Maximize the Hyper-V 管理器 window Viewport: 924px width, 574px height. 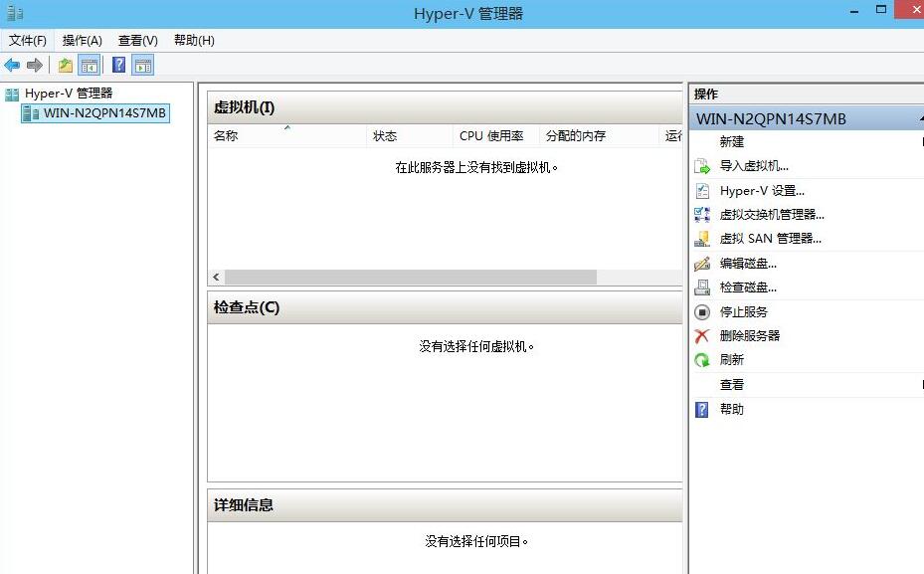pyautogui.click(x=881, y=10)
